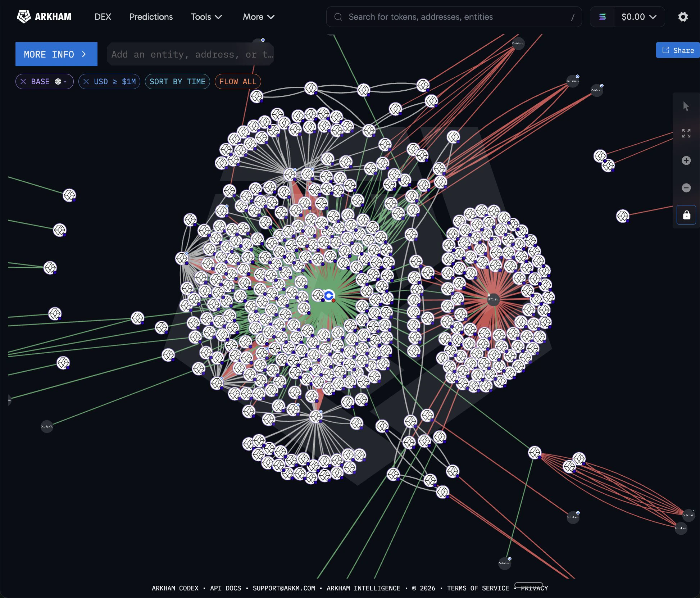
Task: Click the Share button
Action: coord(678,50)
